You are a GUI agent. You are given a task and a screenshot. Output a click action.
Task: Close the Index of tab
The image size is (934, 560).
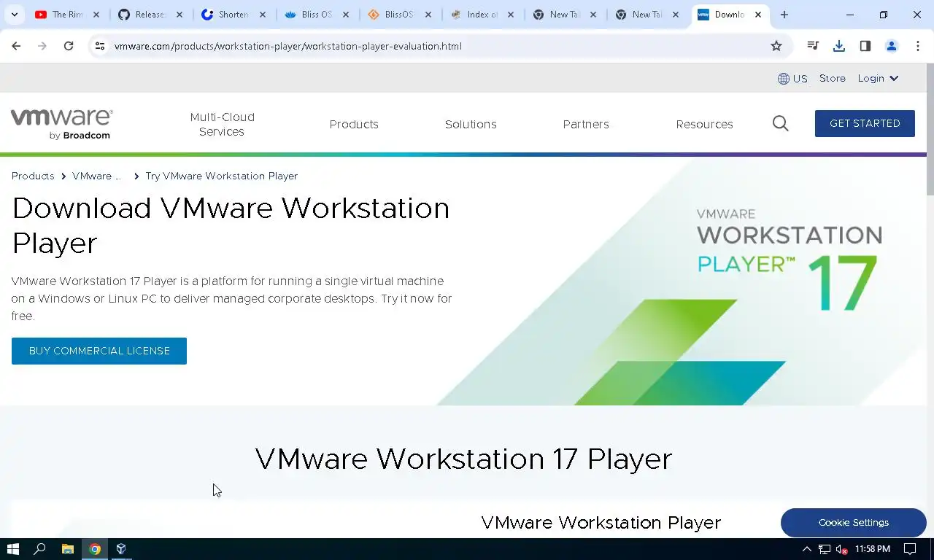(511, 15)
